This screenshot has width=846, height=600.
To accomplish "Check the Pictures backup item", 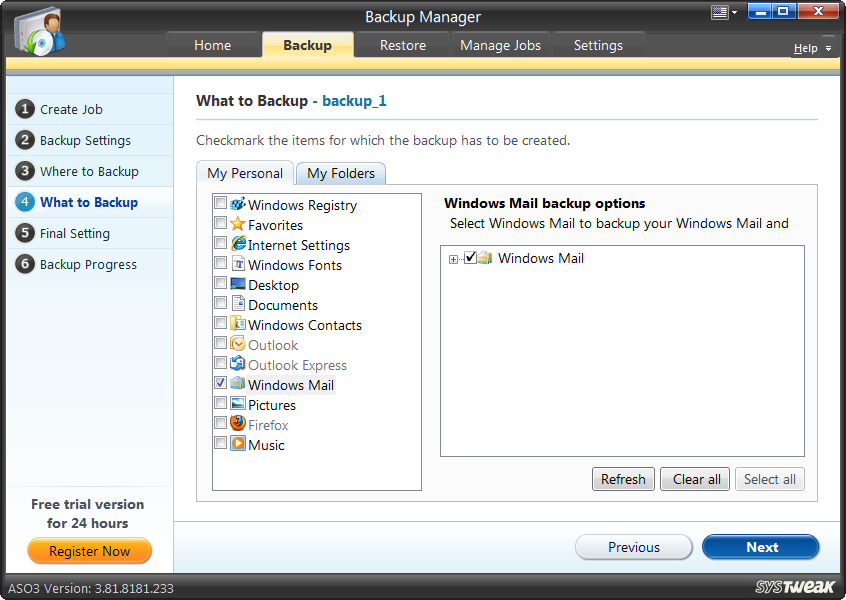I will pyautogui.click(x=221, y=403).
